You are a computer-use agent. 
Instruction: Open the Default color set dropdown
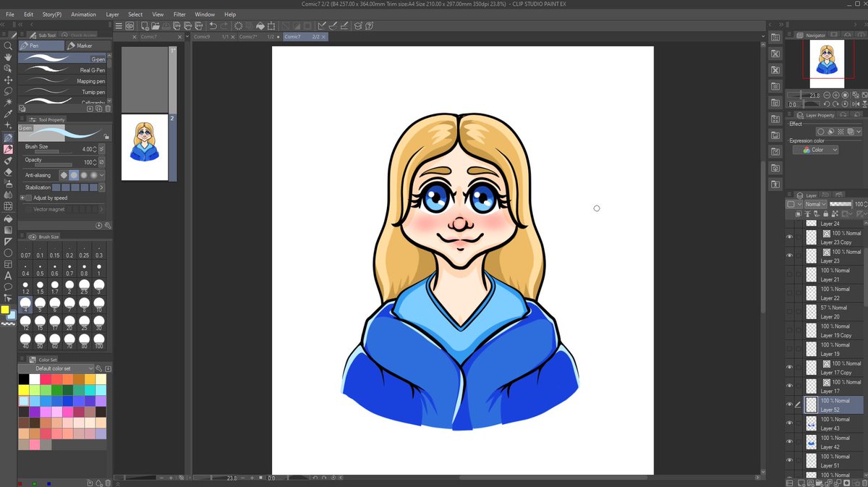[x=58, y=368]
